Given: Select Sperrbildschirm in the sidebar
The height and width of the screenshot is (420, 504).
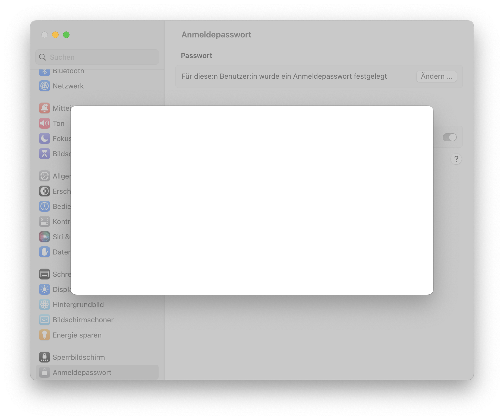Looking at the screenshot, I should click(x=97, y=357).
